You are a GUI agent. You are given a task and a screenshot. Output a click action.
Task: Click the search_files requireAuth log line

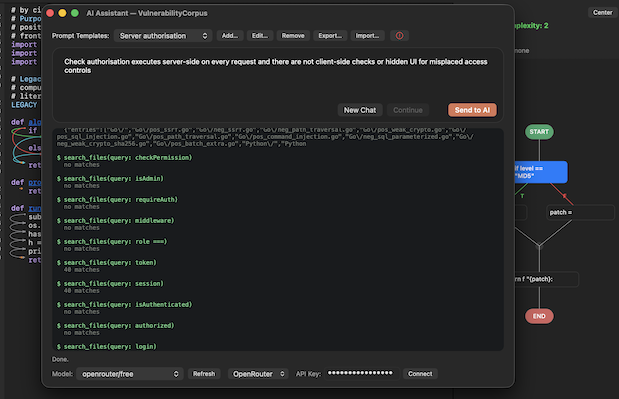pyautogui.click(x=117, y=200)
